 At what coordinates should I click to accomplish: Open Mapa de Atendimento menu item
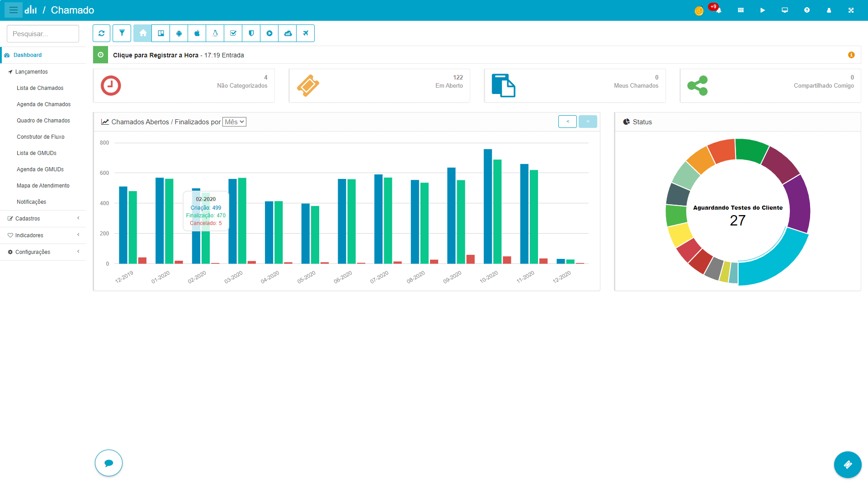point(43,186)
